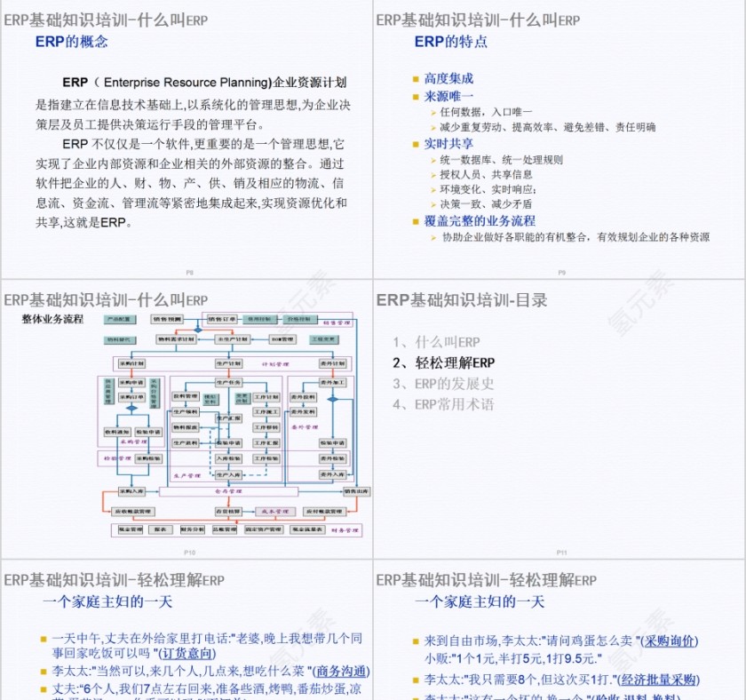Click the BOM管理 box in the flowchart
The image size is (746, 700).
coord(282,339)
